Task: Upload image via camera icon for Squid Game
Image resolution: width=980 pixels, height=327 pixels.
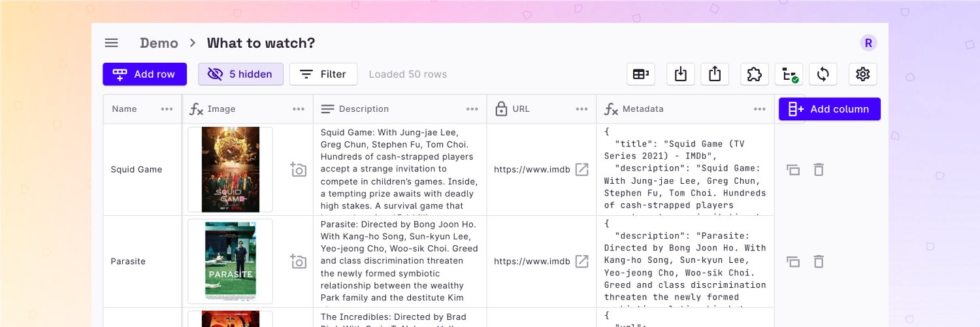Action: pyautogui.click(x=299, y=169)
